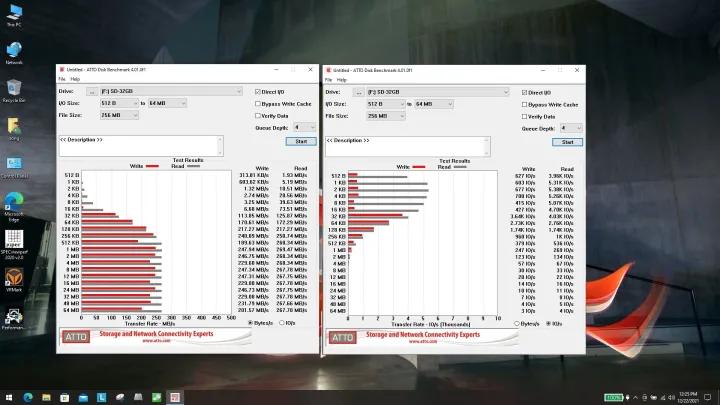
Task: Click the ATTO logo in left window banner
Action: (76, 337)
